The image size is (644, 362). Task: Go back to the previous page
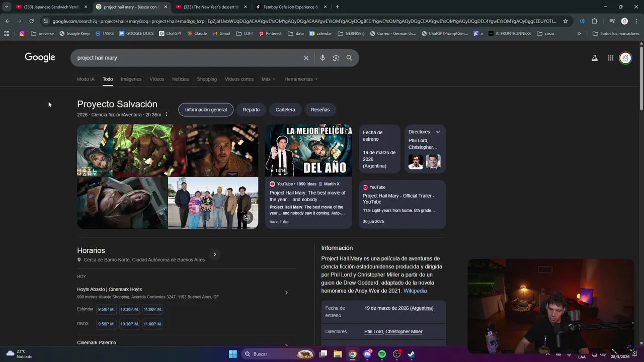coord(7,21)
